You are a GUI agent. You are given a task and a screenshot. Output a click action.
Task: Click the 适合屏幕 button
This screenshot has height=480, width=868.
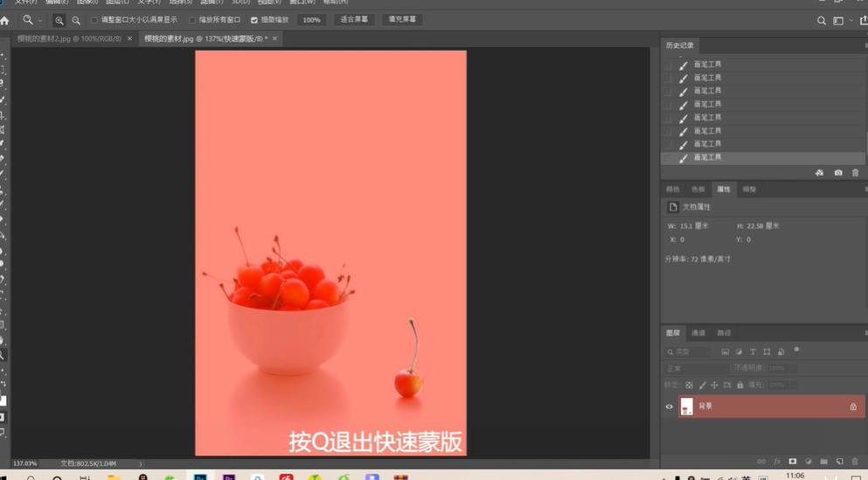point(354,19)
